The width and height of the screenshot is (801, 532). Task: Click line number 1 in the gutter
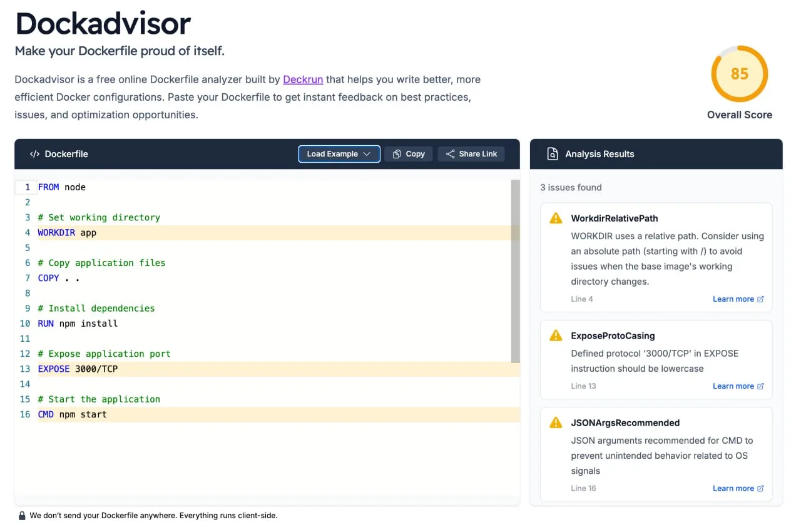pyautogui.click(x=28, y=187)
